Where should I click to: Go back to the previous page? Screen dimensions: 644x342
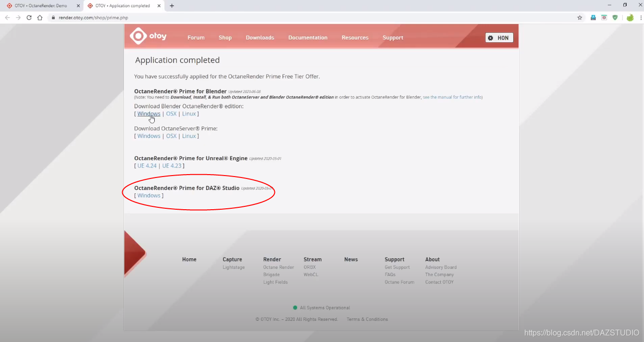click(x=7, y=17)
